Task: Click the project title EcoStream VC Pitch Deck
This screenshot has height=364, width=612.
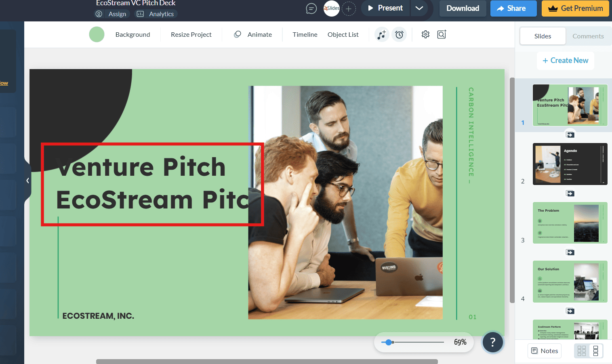Action: tap(136, 3)
